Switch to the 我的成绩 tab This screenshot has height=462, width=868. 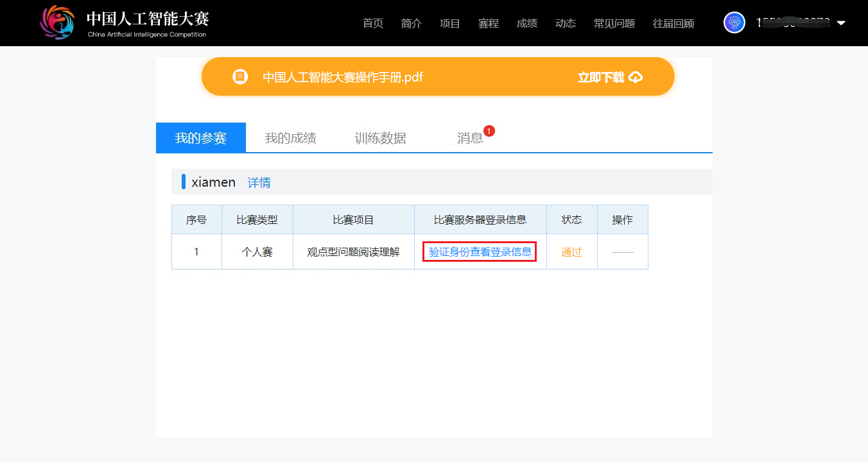pyautogui.click(x=291, y=137)
